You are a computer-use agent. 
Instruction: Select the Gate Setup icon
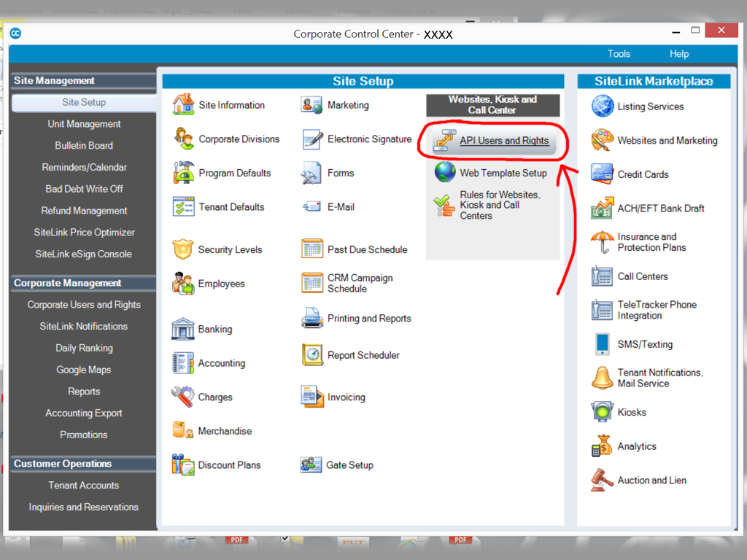click(x=311, y=465)
